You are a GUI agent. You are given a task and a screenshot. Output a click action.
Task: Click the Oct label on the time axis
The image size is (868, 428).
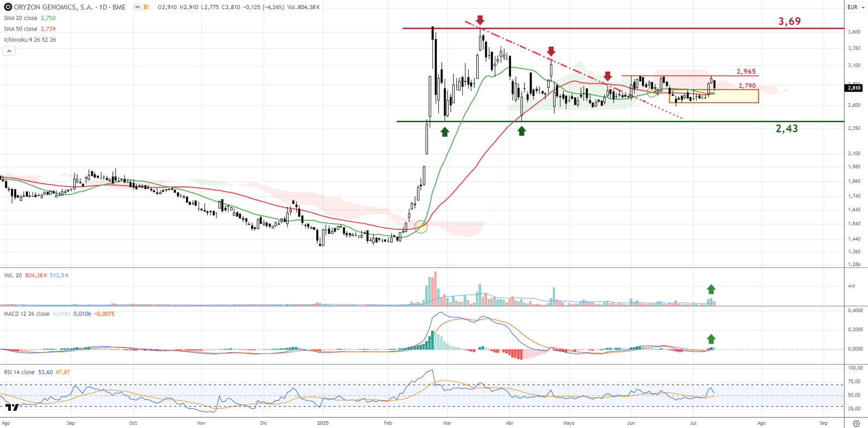(133, 423)
